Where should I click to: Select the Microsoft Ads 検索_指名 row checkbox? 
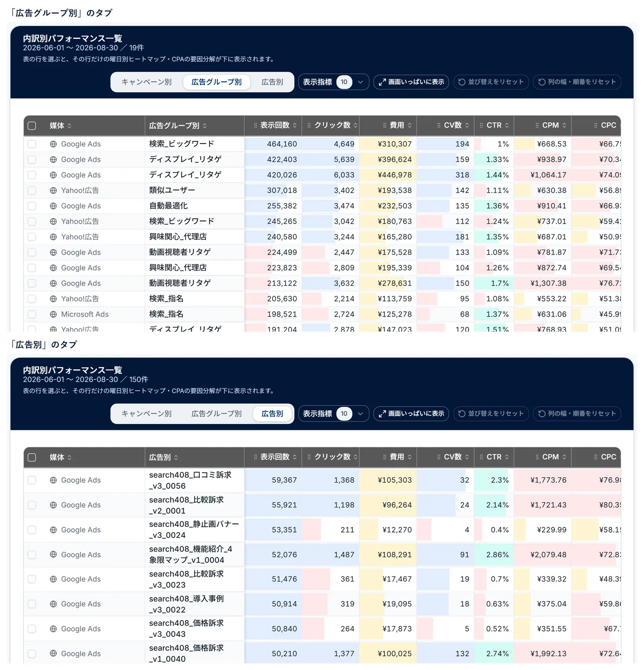coord(32,314)
